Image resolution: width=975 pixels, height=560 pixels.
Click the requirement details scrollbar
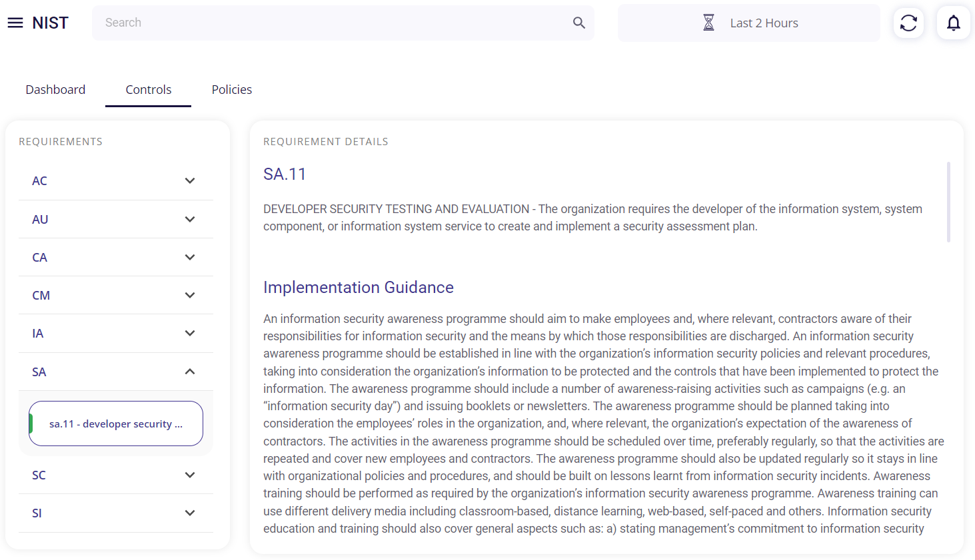(948, 202)
